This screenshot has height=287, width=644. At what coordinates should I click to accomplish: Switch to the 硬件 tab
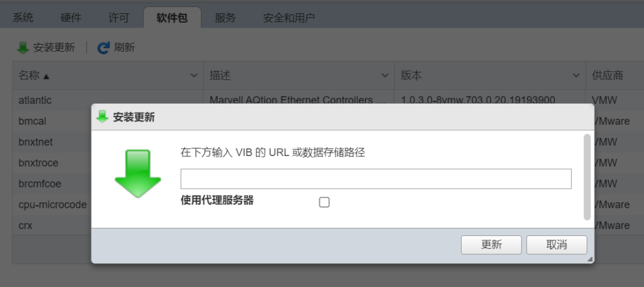pos(71,18)
